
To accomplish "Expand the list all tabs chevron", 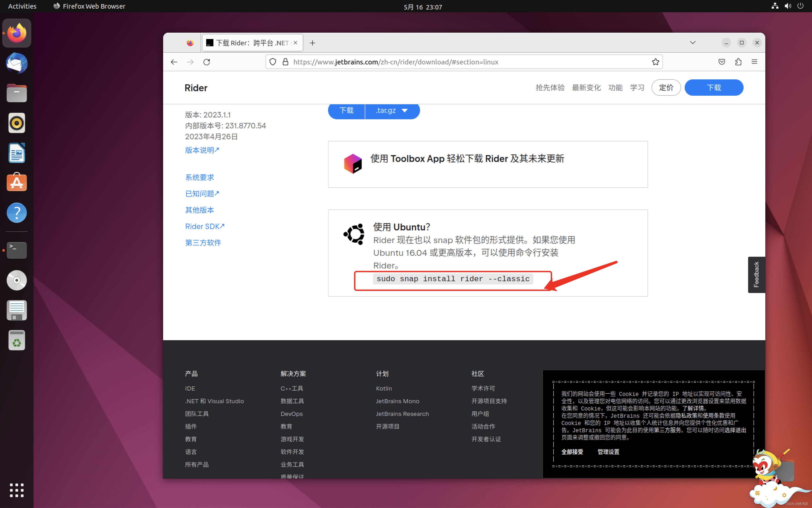I will pos(693,43).
